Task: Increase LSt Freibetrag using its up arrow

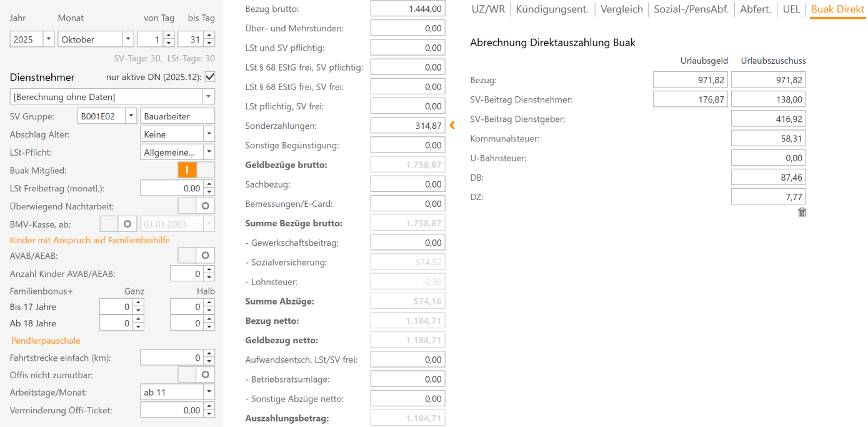Action: click(210, 184)
